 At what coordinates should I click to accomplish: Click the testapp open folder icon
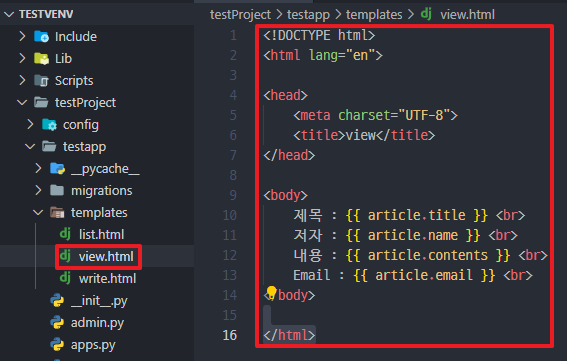49,146
